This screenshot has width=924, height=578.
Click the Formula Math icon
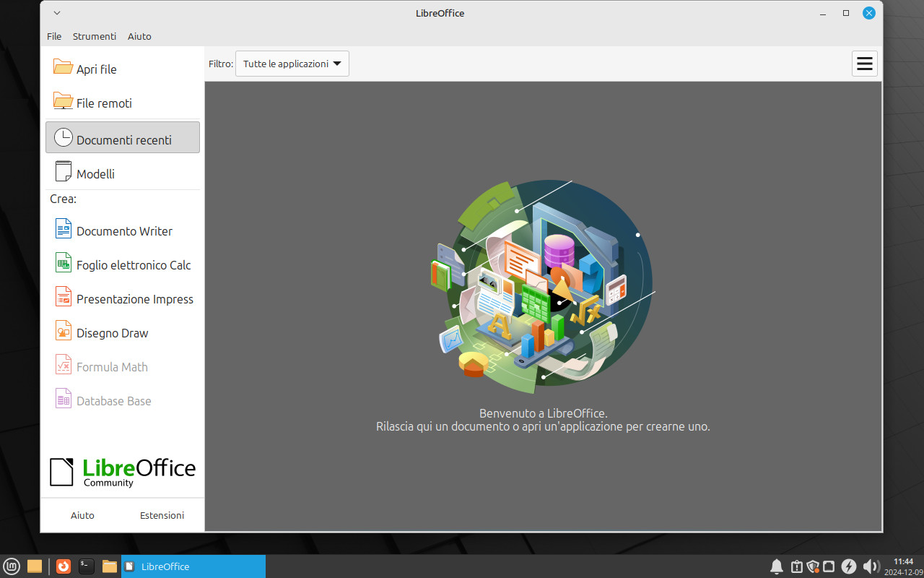(64, 365)
